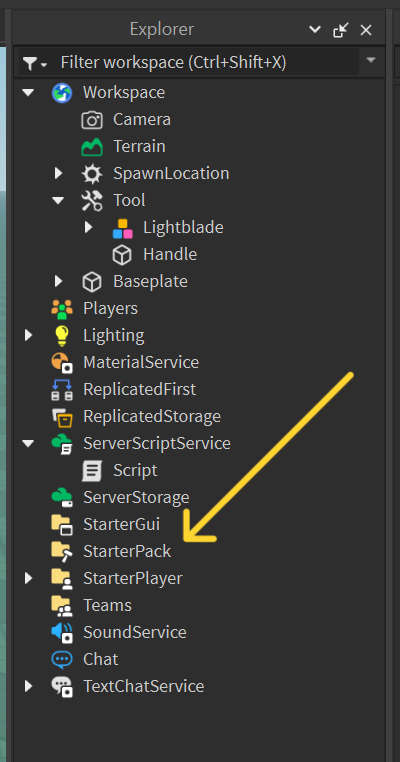Viewport: 400px width, 762px height.
Task: Click the Tool wrench-and-hammer icon
Action: (x=92, y=200)
